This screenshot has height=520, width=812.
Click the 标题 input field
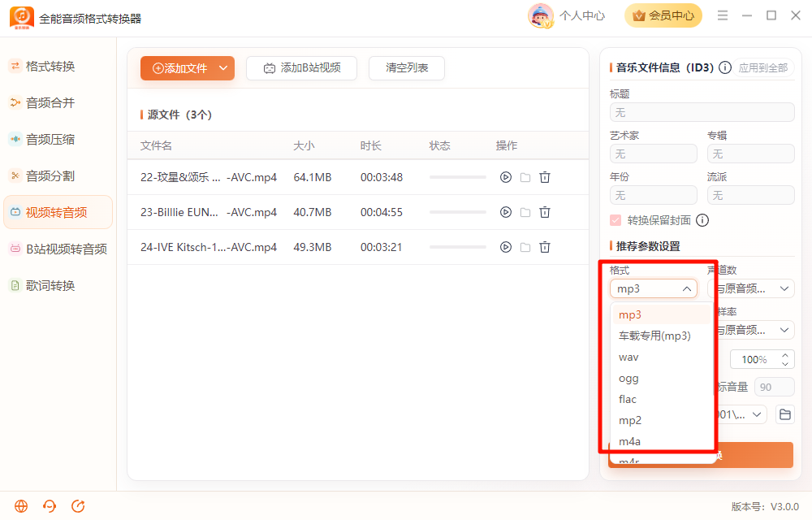click(702, 112)
